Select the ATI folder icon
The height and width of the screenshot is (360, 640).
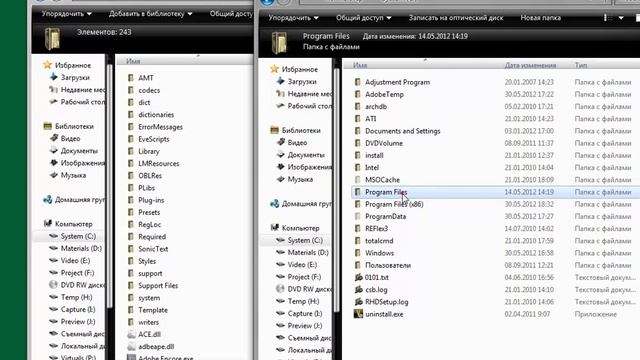click(358, 119)
